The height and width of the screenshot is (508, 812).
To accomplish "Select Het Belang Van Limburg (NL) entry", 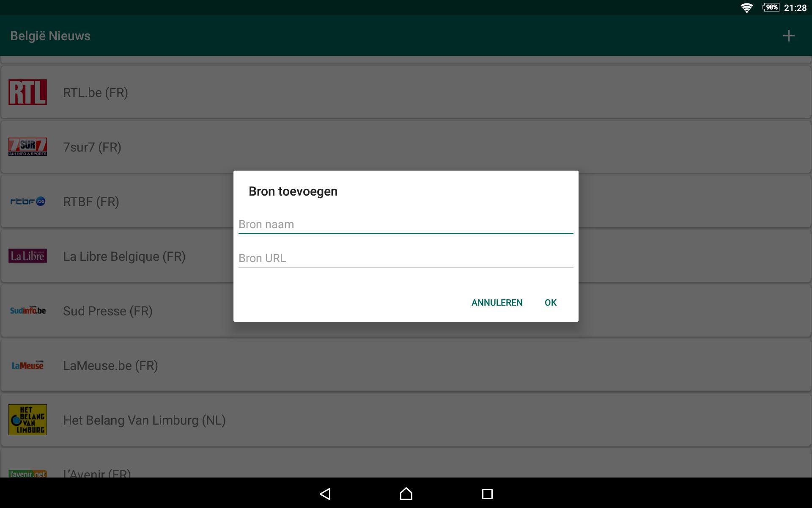I will (x=144, y=420).
